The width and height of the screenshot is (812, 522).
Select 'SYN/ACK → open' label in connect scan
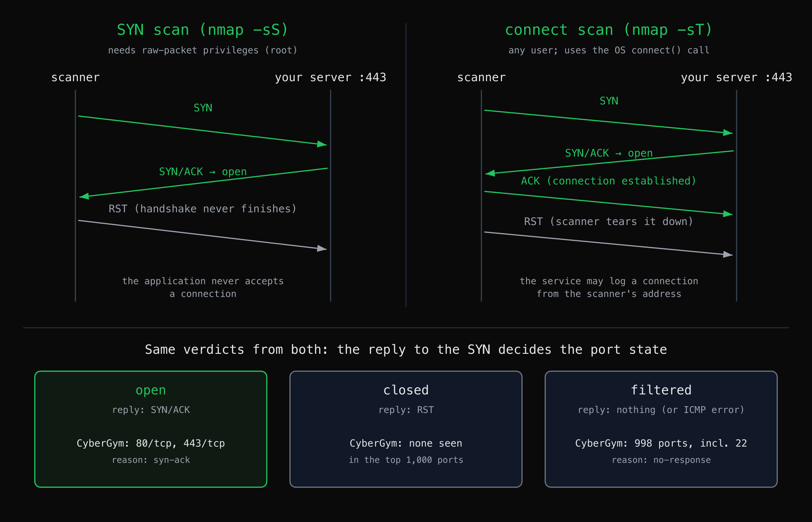[609, 153]
